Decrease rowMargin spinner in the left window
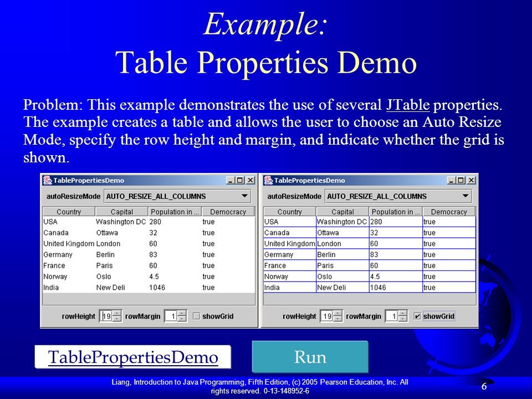This screenshot has height=399, width=532. click(x=182, y=319)
